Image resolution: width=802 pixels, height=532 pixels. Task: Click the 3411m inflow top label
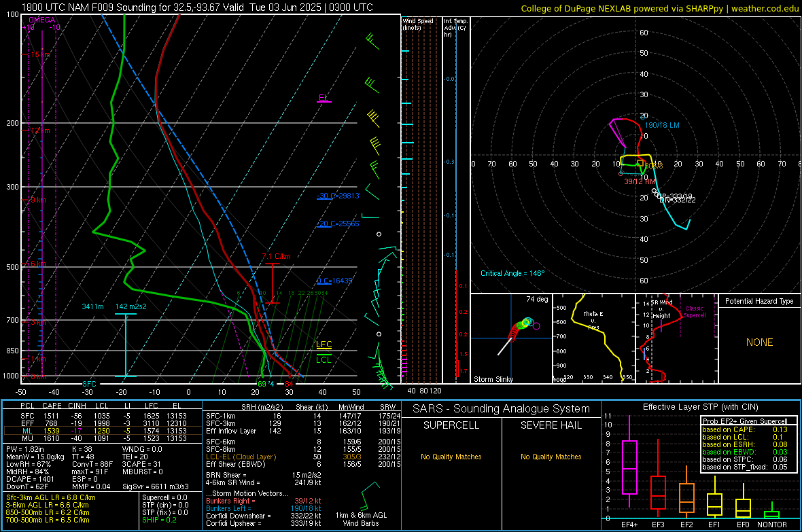click(x=92, y=307)
